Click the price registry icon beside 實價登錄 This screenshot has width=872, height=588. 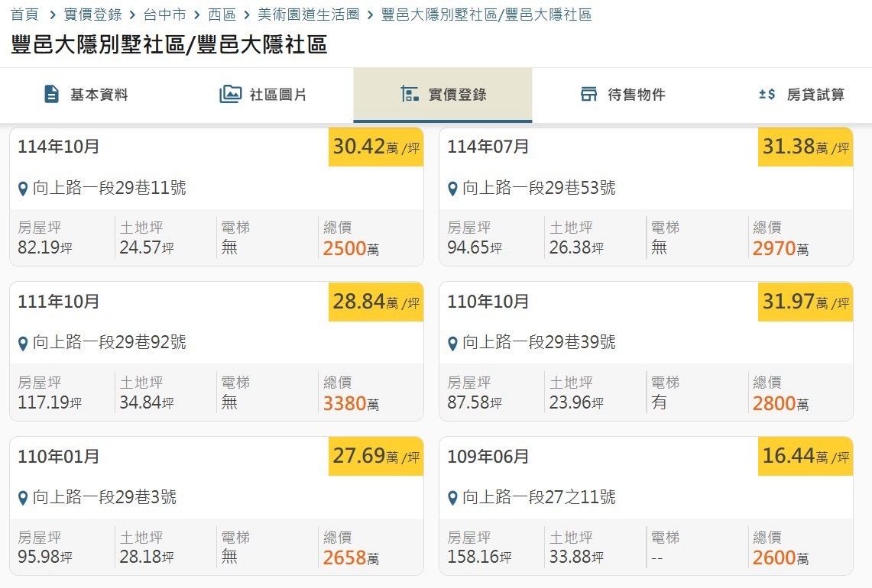[410, 95]
